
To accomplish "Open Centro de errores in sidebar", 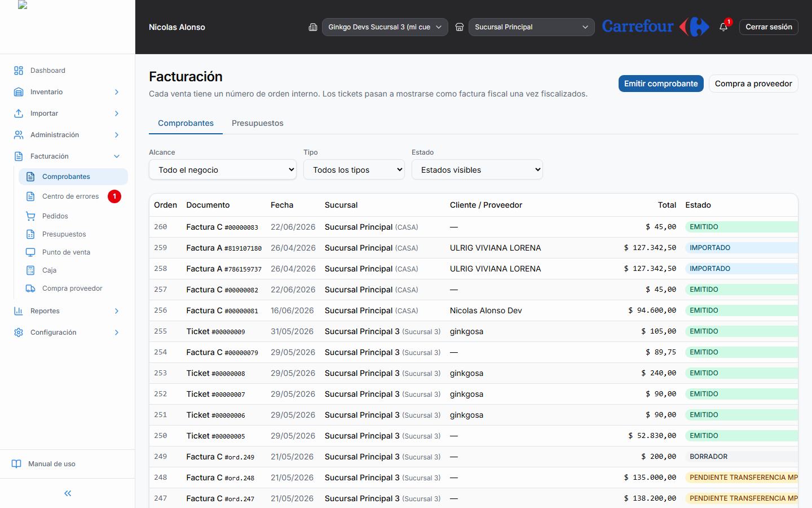I will click(73, 196).
